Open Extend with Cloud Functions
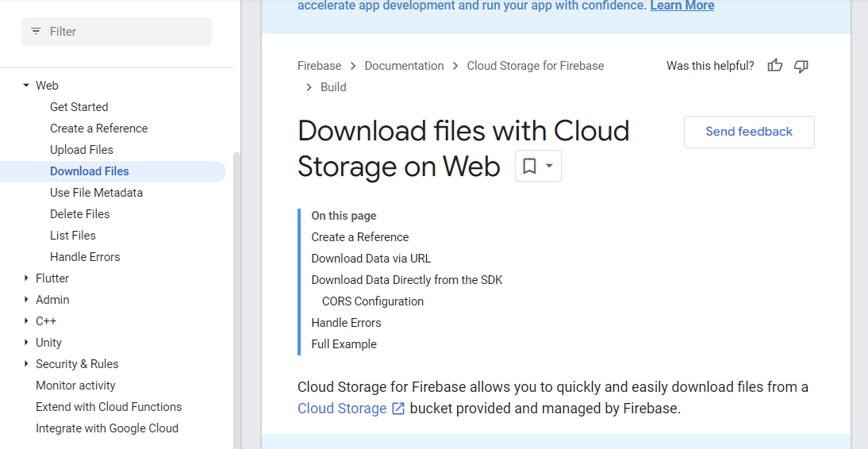The width and height of the screenshot is (868, 449). [x=109, y=407]
